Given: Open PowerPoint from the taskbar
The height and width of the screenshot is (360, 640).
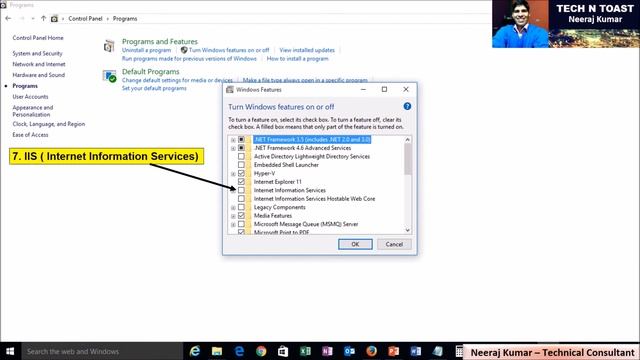Looking at the screenshot, I should coord(393,351).
